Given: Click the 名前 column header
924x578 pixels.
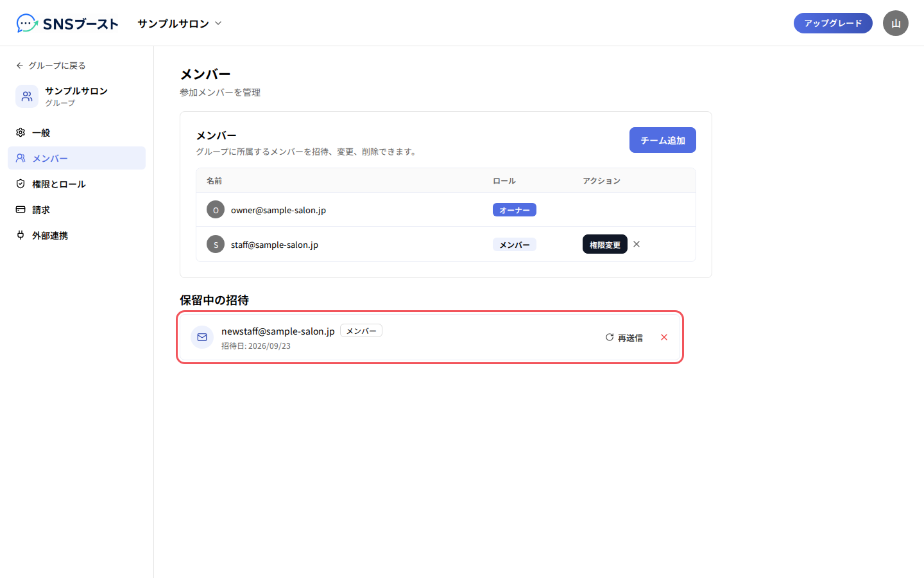Looking at the screenshot, I should pyautogui.click(x=214, y=180).
